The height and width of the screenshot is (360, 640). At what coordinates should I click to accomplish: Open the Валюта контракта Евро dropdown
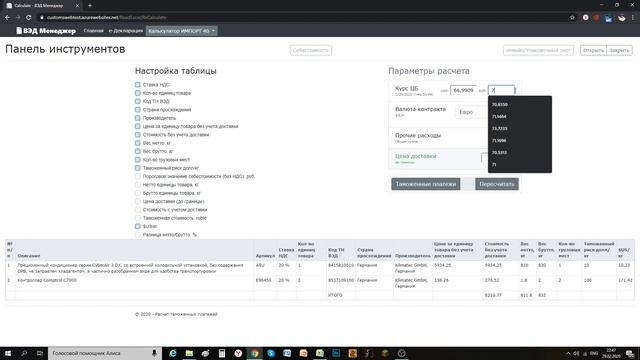(x=471, y=112)
